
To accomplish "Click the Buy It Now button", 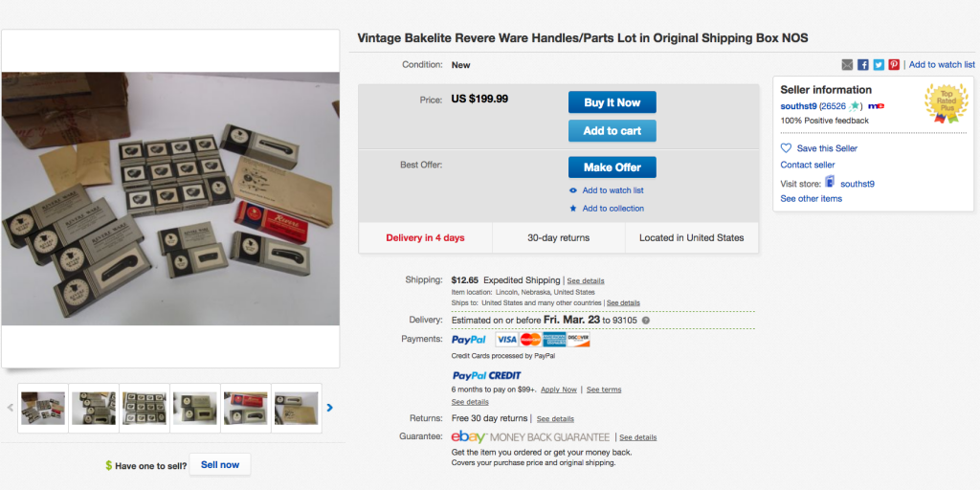I will click(612, 102).
